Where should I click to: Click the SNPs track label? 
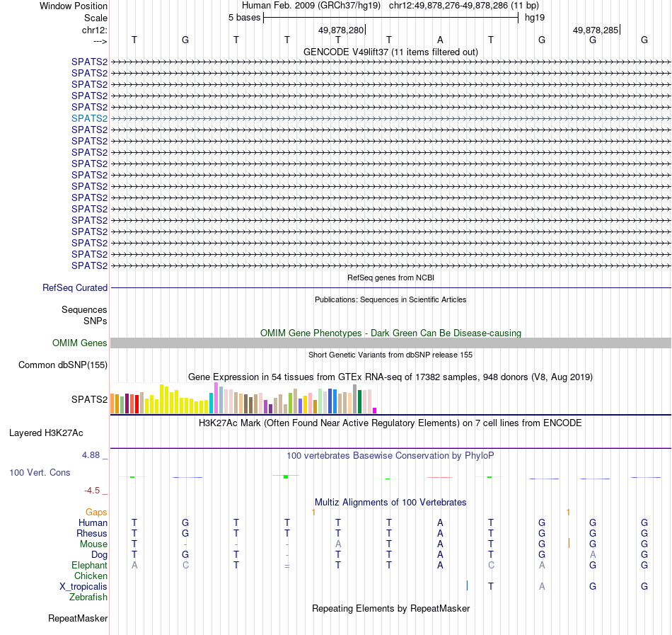95,321
